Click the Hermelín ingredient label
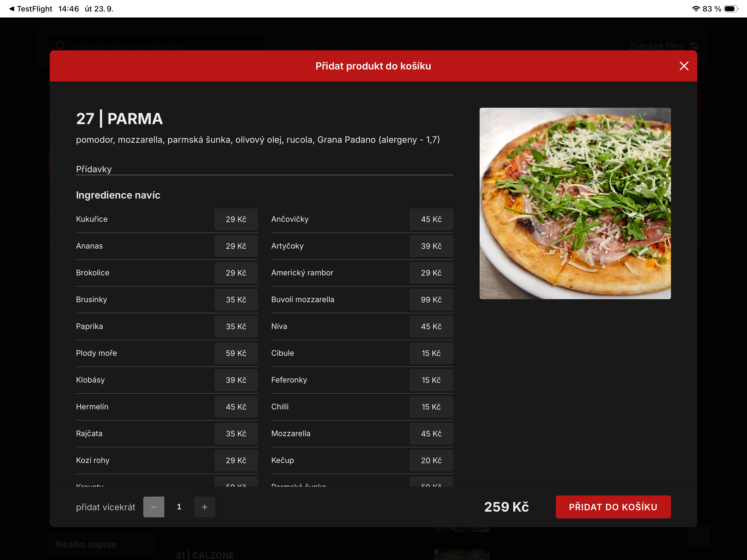 coord(92,407)
